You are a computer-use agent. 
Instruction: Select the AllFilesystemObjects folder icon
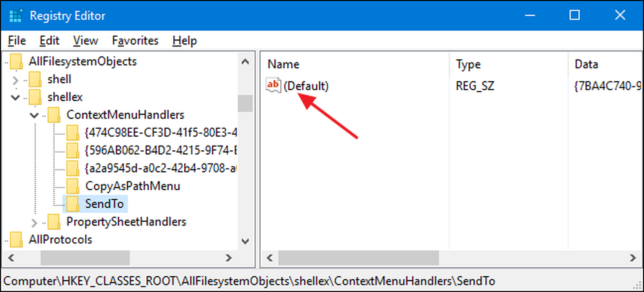(x=16, y=61)
